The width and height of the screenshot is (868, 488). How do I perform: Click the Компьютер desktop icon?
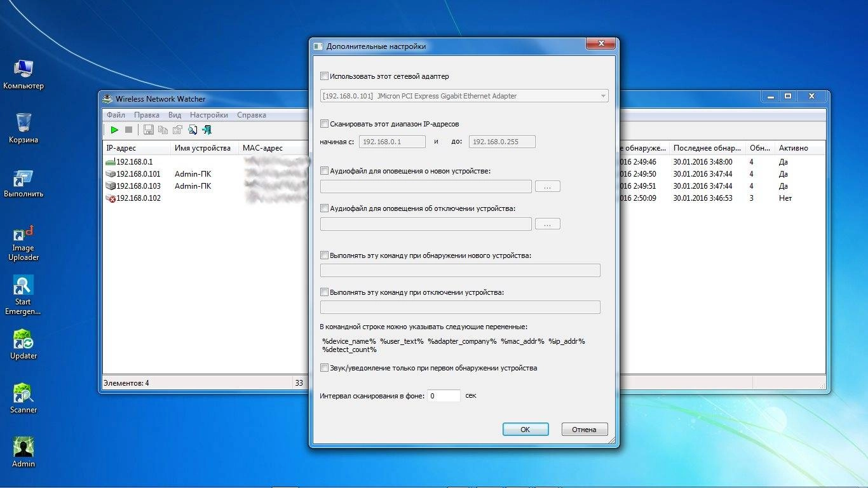point(24,75)
